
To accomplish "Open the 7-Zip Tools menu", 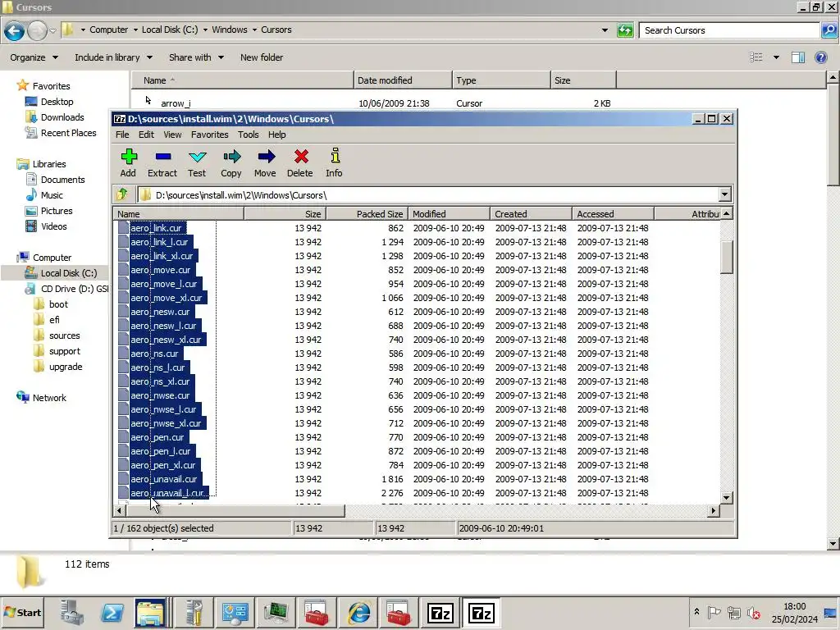I will click(248, 135).
